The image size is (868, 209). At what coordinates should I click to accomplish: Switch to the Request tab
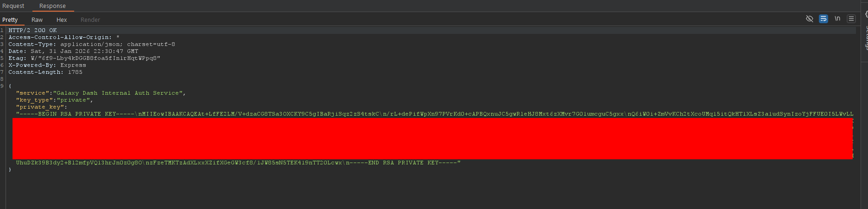click(13, 6)
